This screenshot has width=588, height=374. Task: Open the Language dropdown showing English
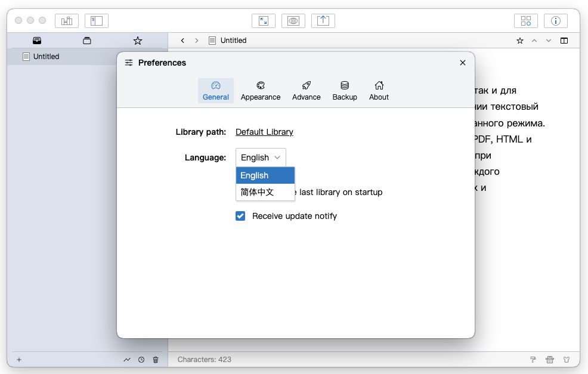coord(261,157)
